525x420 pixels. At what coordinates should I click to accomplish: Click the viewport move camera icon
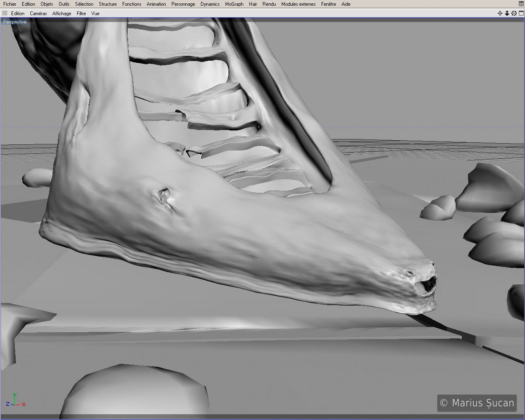500,14
